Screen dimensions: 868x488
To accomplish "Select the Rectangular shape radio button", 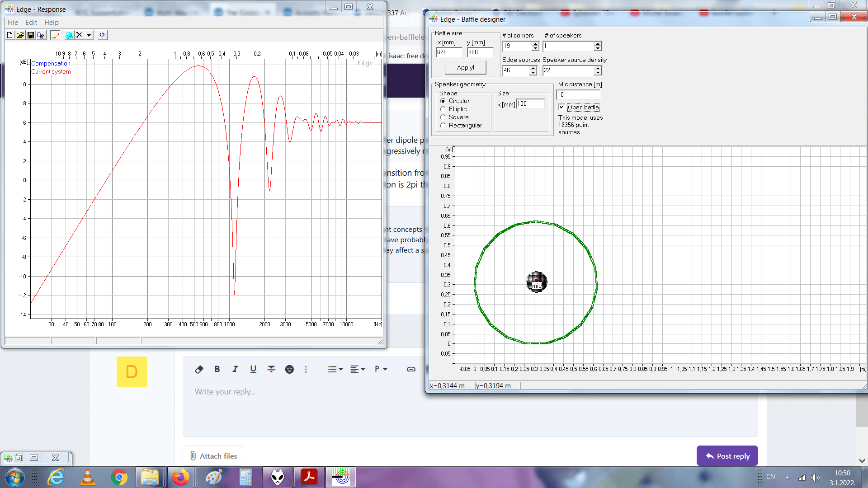I will 443,126.
